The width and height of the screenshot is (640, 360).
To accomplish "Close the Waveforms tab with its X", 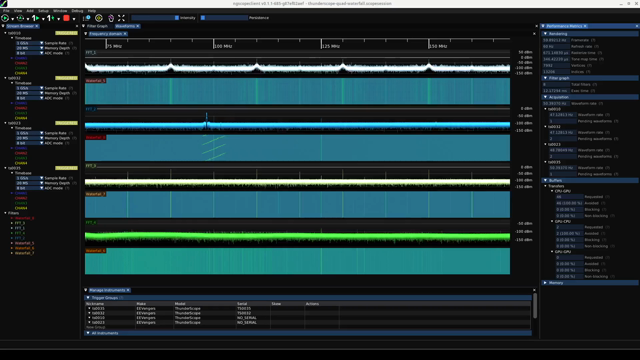I will pyautogui.click(x=138, y=26).
